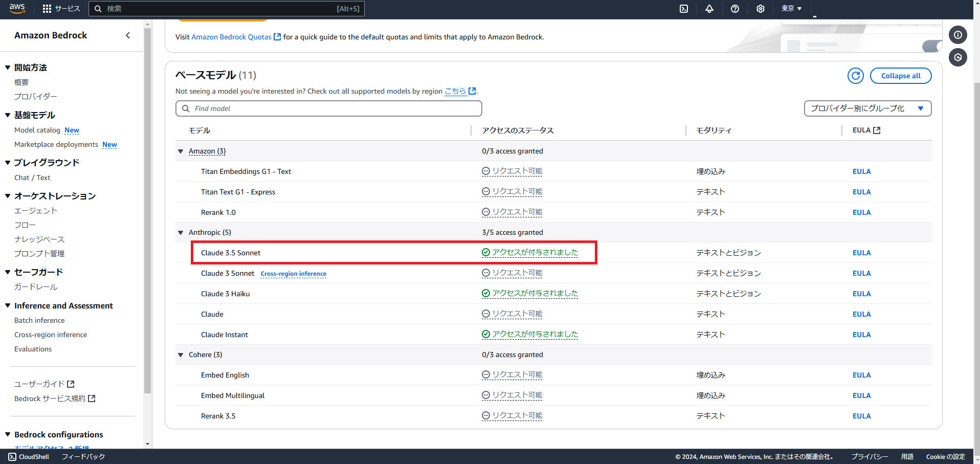
Task: Click the Rerank 3.5 requestable status icon
Action: (x=486, y=415)
